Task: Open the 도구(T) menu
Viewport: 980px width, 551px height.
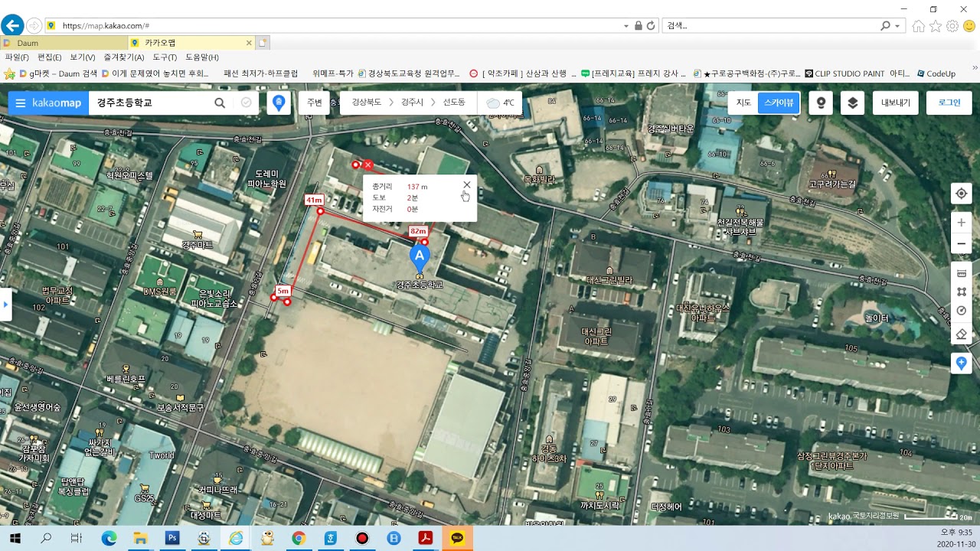Action: pos(165,57)
